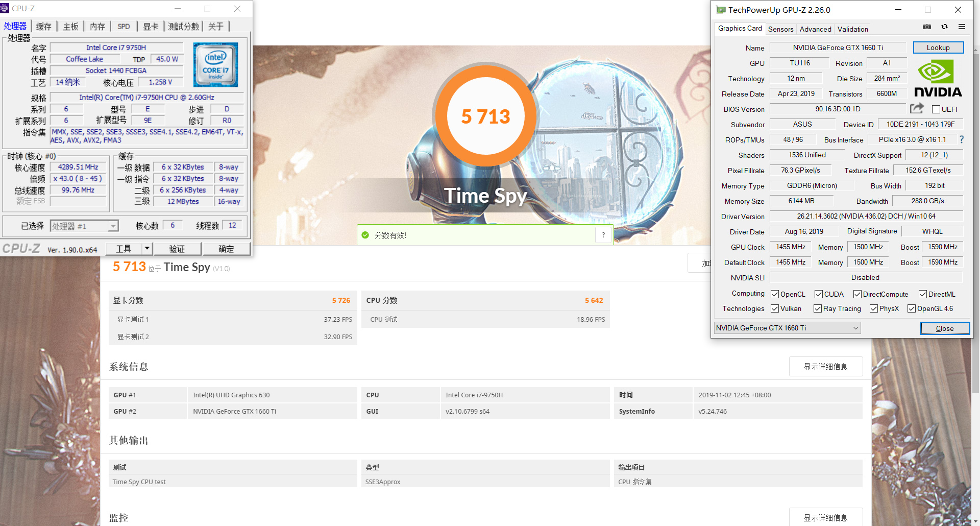Click the Time Spy CPU test row

233,482
